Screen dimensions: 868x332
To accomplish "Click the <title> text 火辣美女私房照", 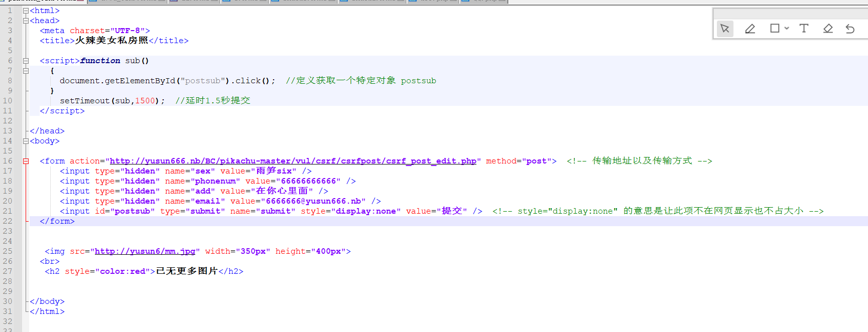I will pyautogui.click(x=111, y=41).
